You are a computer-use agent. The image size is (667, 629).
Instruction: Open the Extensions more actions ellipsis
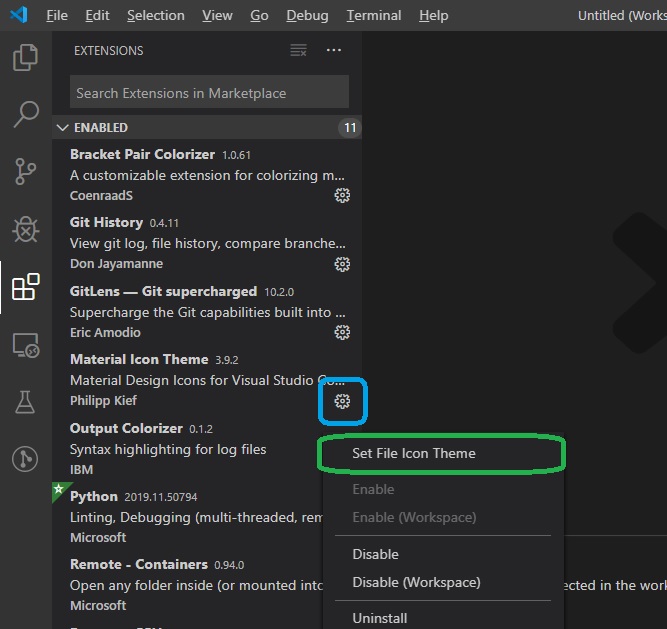[334, 50]
